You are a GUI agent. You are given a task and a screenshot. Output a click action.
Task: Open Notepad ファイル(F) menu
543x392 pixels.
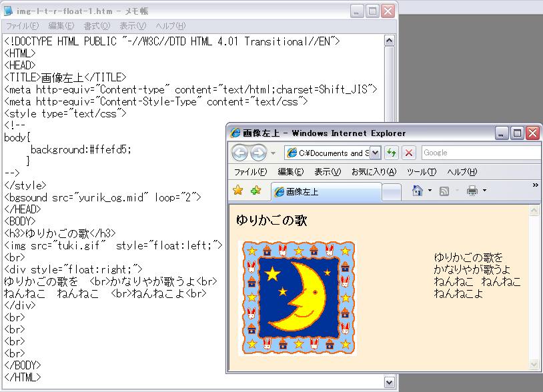pyautogui.click(x=22, y=25)
